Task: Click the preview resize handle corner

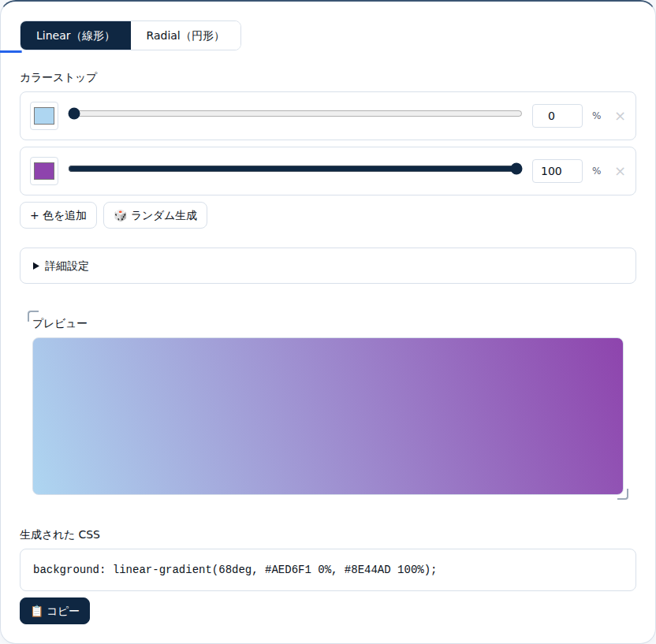Action: coord(624,495)
